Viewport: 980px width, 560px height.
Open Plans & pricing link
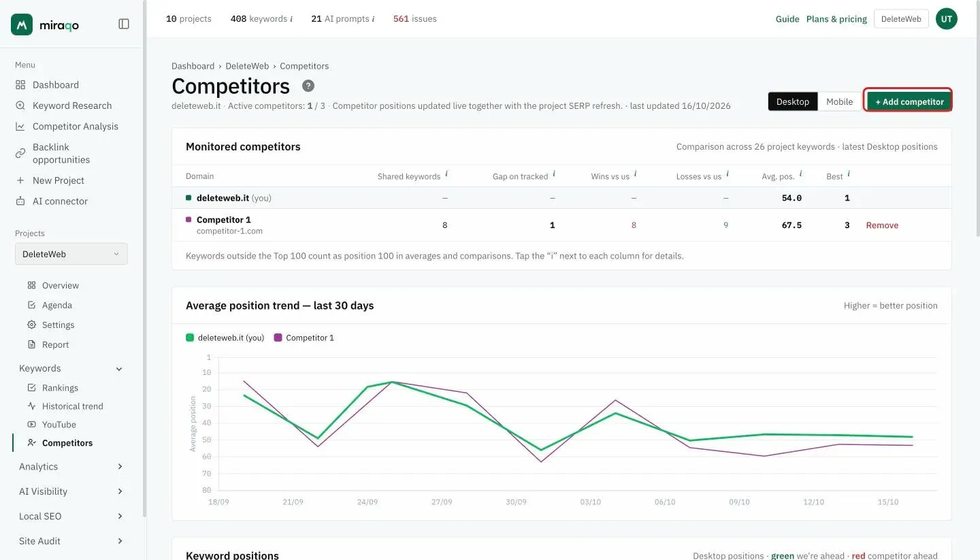(x=836, y=19)
